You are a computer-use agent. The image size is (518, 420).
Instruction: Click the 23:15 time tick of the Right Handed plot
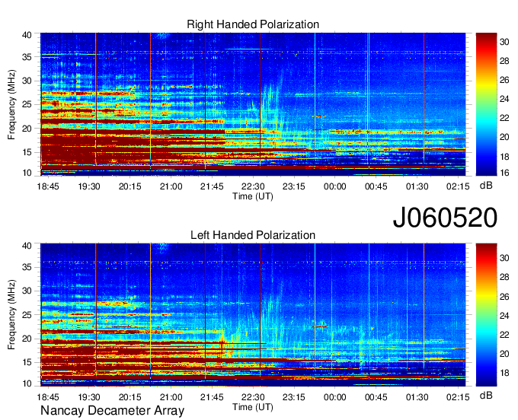[294, 186]
